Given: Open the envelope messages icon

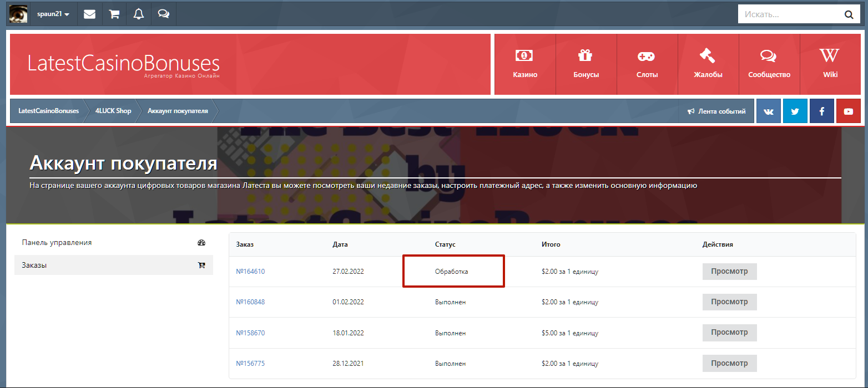Looking at the screenshot, I should (x=89, y=14).
